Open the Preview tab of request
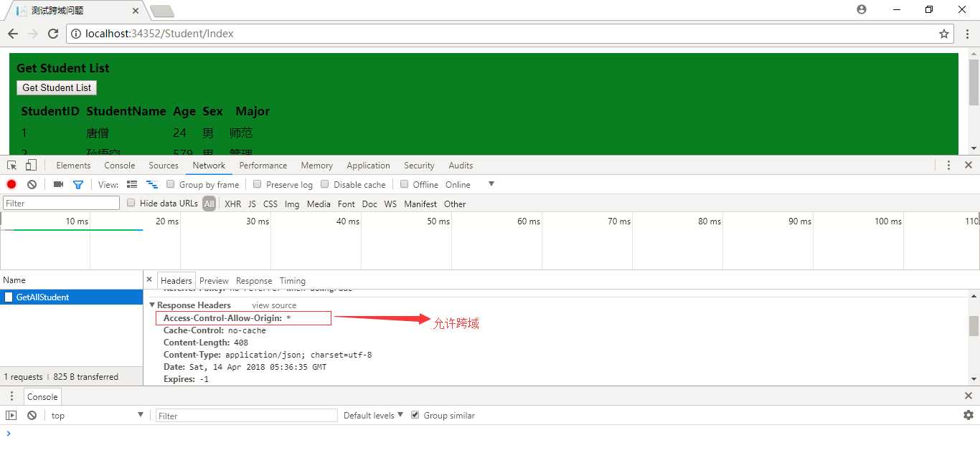 click(214, 280)
